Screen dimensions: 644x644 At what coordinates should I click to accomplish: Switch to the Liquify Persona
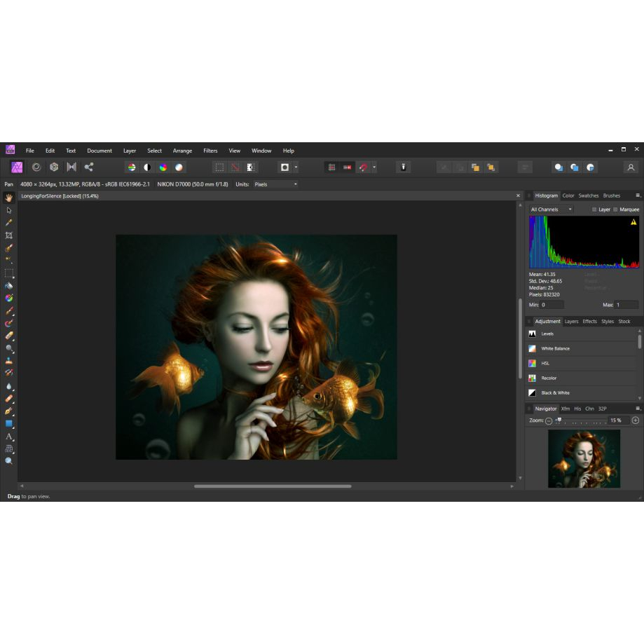tap(36, 167)
